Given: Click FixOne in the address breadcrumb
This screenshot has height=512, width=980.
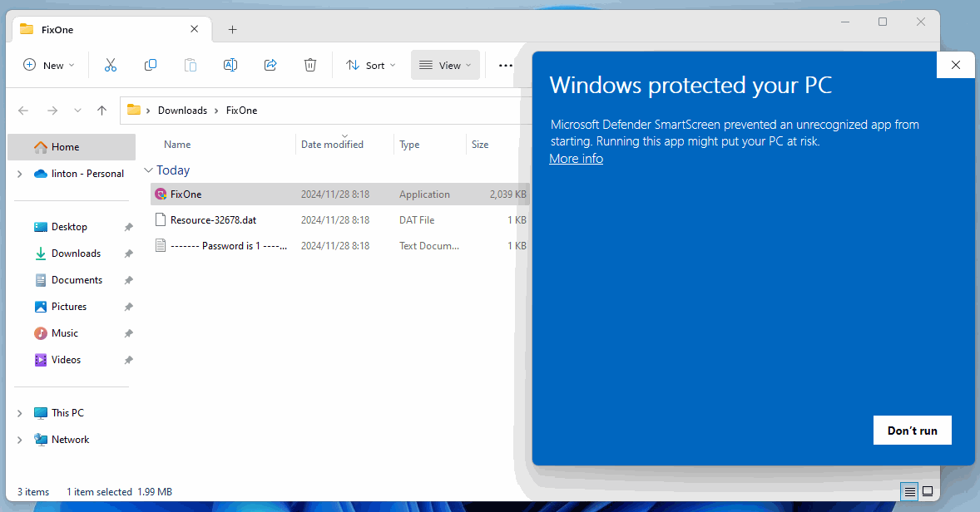Looking at the screenshot, I should 242,111.
